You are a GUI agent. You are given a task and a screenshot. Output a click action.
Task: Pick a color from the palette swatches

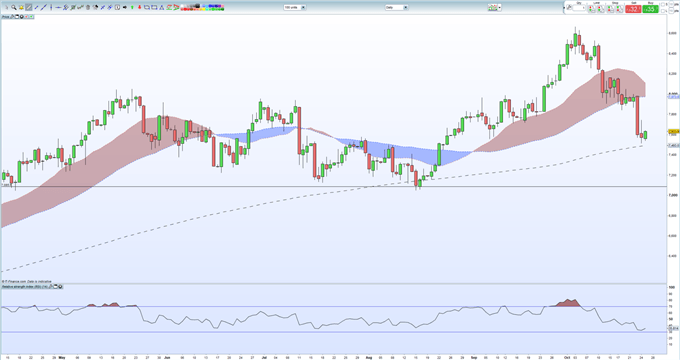click(x=203, y=7)
